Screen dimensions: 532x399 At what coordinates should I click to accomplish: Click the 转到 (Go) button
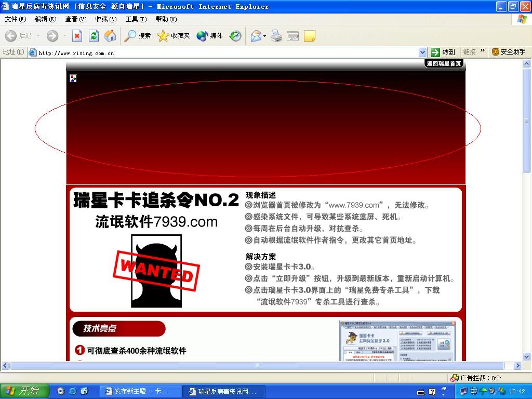tap(443, 52)
